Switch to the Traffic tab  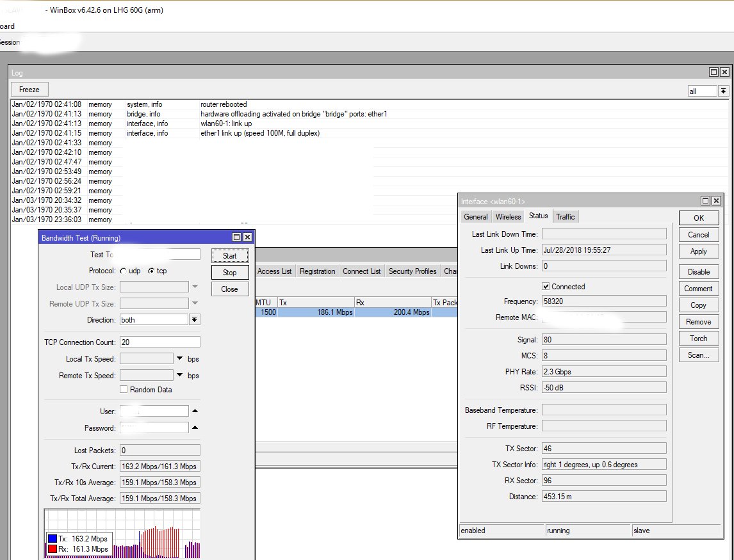[566, 216]
